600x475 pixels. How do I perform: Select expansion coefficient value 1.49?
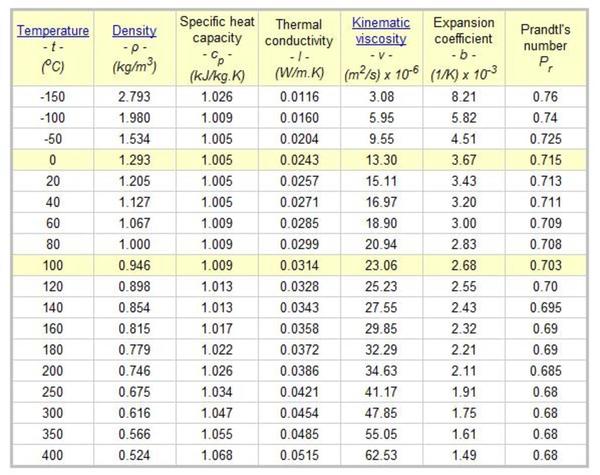(463, 453)
